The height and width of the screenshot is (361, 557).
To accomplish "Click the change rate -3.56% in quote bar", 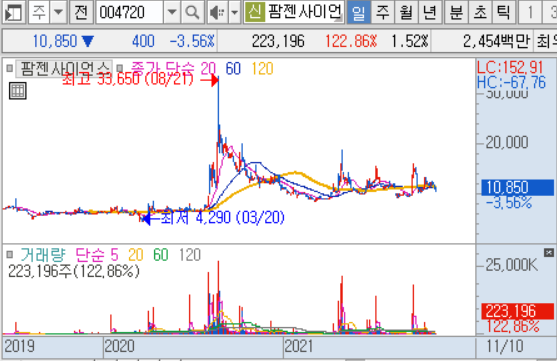I will point(192,42).
